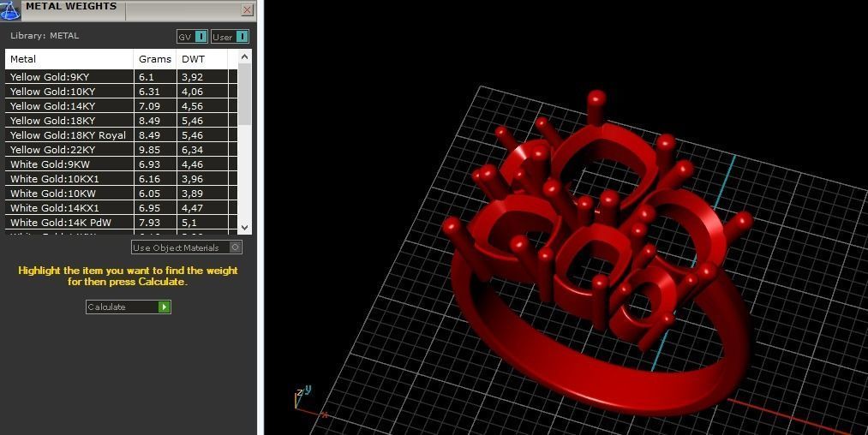Click the metal table scrollbar thumb
This screenshot has width=868, height=435.
245,94
